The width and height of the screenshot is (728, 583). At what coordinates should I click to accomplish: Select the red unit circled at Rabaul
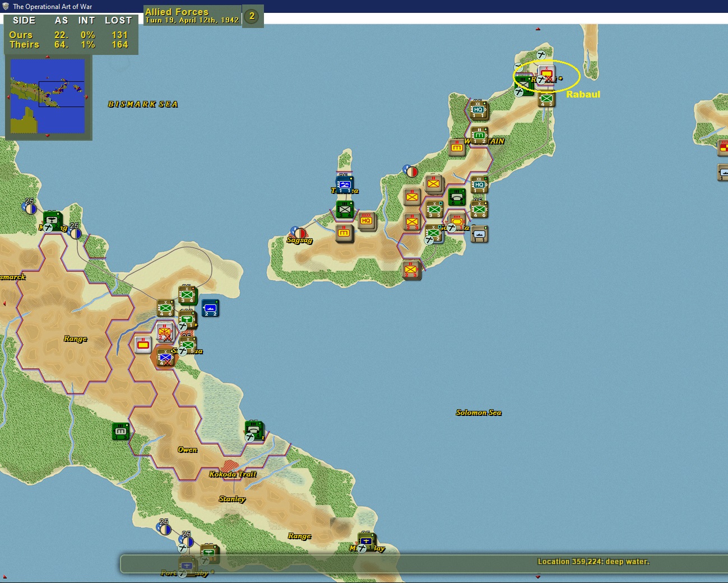547,75
